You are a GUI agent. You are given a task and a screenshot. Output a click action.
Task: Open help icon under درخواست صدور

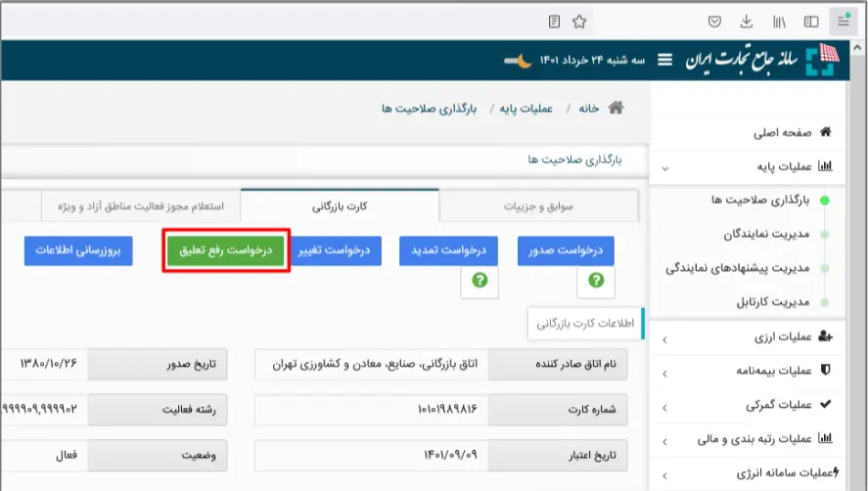[x=596, y=281]
